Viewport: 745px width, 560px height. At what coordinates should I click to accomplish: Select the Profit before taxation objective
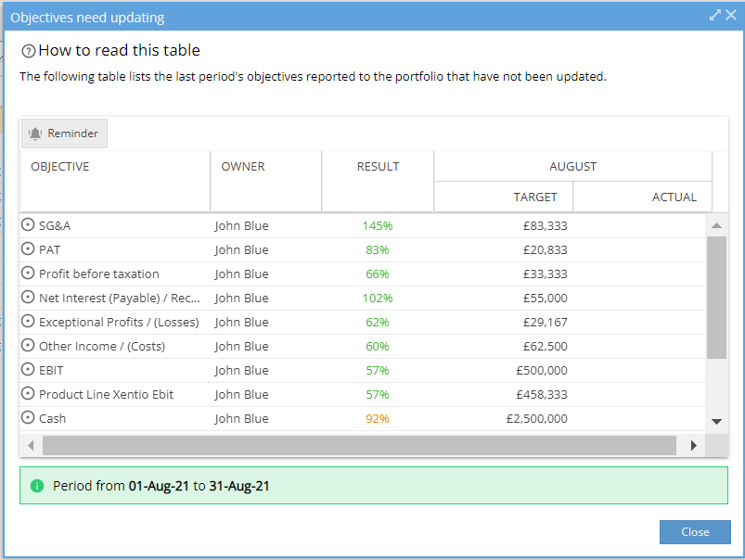coord(99,274)
